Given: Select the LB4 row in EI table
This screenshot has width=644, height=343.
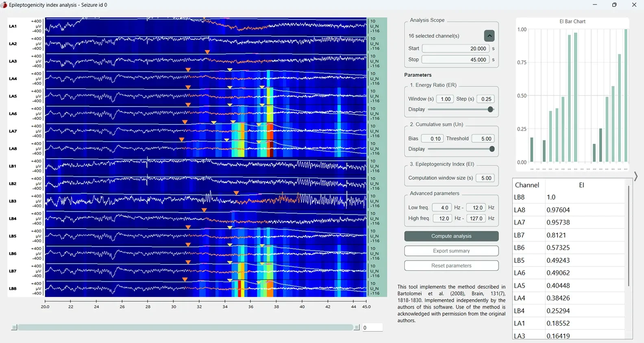Looking at the screenshot, I should tap(569, 311).
